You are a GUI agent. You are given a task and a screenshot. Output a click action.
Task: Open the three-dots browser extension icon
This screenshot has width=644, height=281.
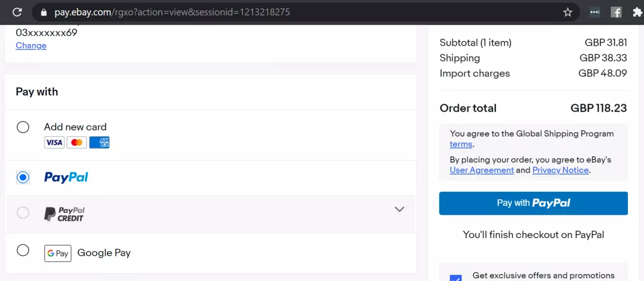(x=595, y=12)
